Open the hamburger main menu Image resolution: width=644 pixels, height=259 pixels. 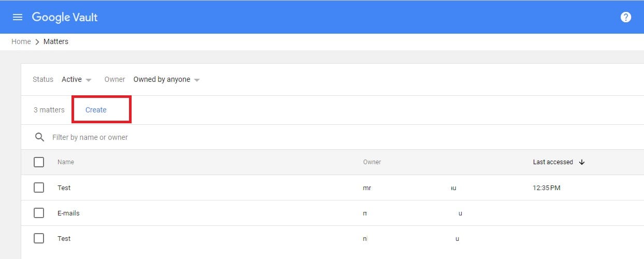pyautogui.click(x=18, y=17)
